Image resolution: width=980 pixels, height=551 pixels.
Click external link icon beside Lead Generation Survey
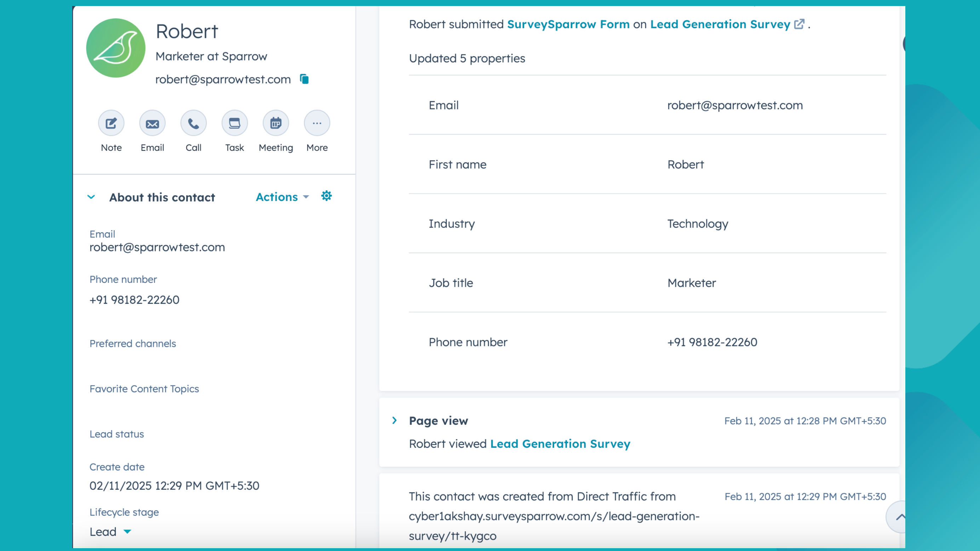(x=799, y=24)
